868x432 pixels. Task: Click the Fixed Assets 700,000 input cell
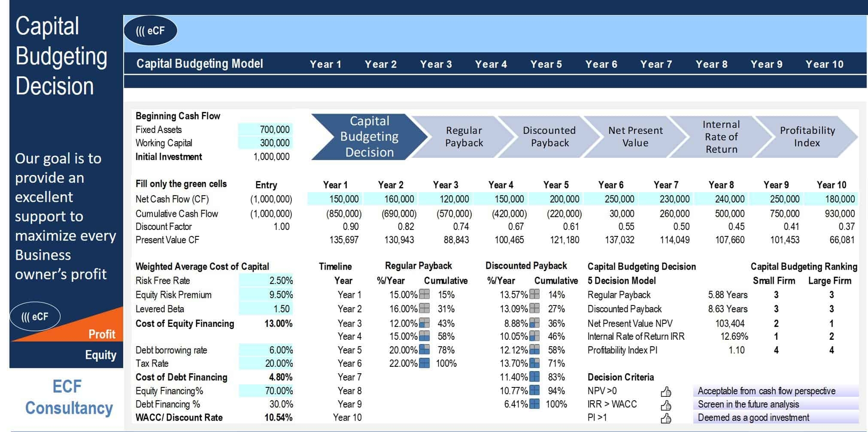pos(265,130)
